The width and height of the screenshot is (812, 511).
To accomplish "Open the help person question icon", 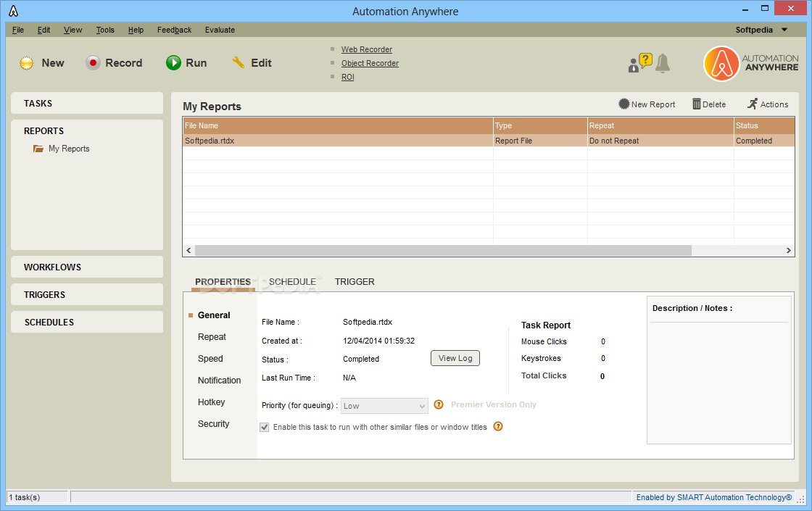I will [x=640, y=62].
